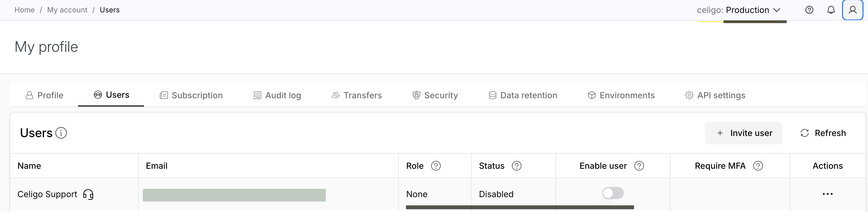
Task: Click the Invite user button
Action: click(744, 133)
